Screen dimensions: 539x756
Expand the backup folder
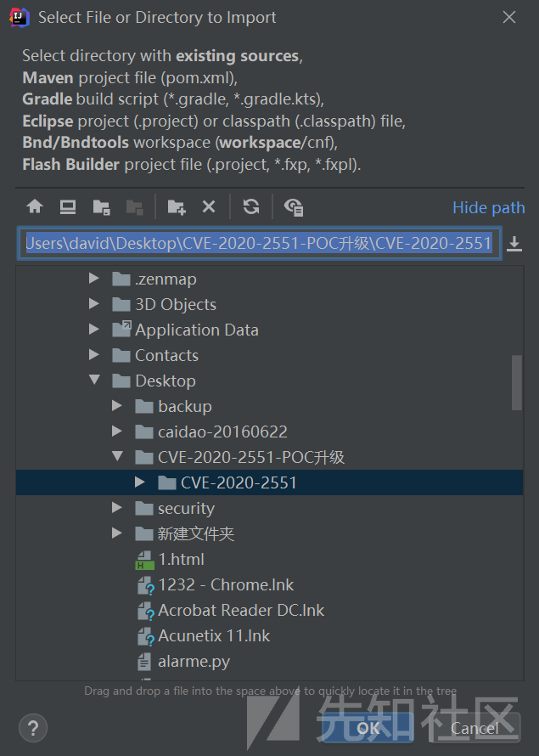pyautogui.click(x=116, y=405)
